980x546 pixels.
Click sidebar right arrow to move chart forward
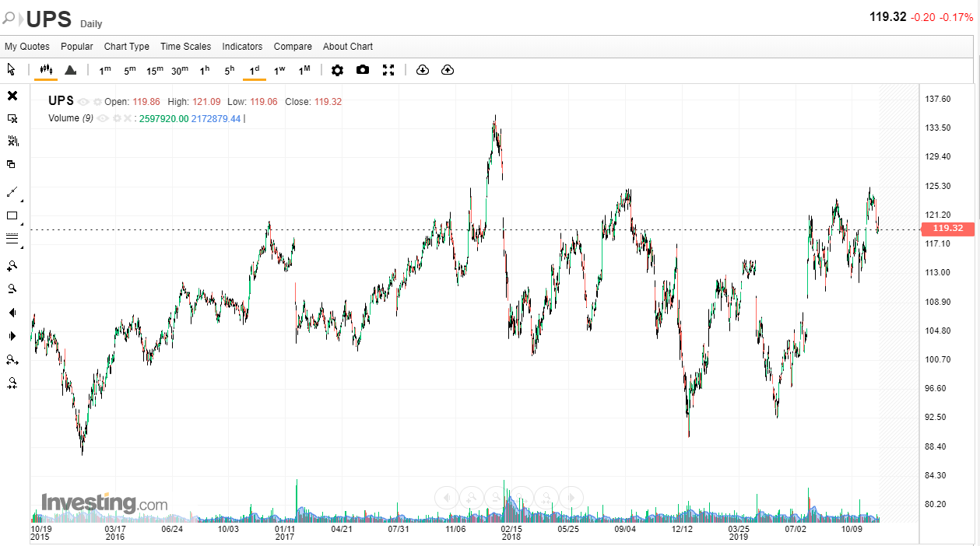coord(12,336)
